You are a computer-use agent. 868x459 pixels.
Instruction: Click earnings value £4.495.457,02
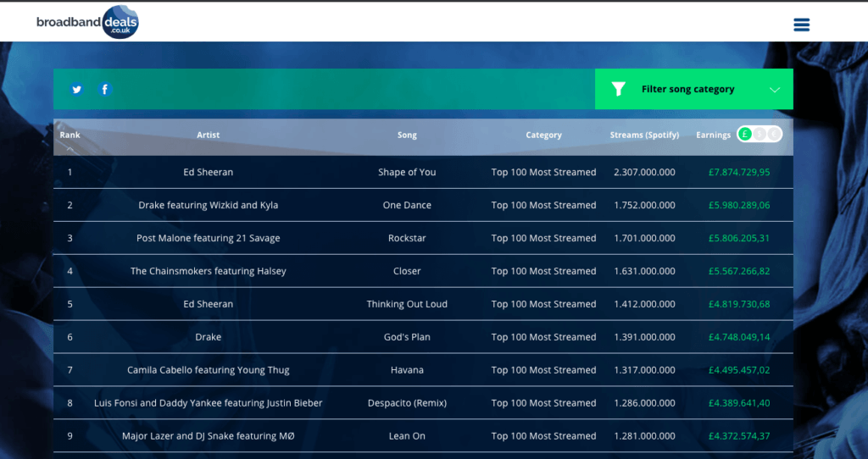739,370
